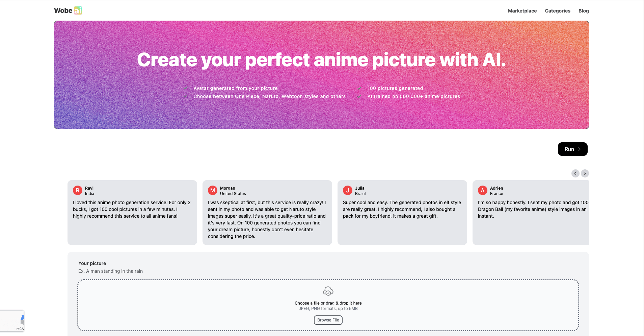Select Morgan's circular avatar icon

213,190
